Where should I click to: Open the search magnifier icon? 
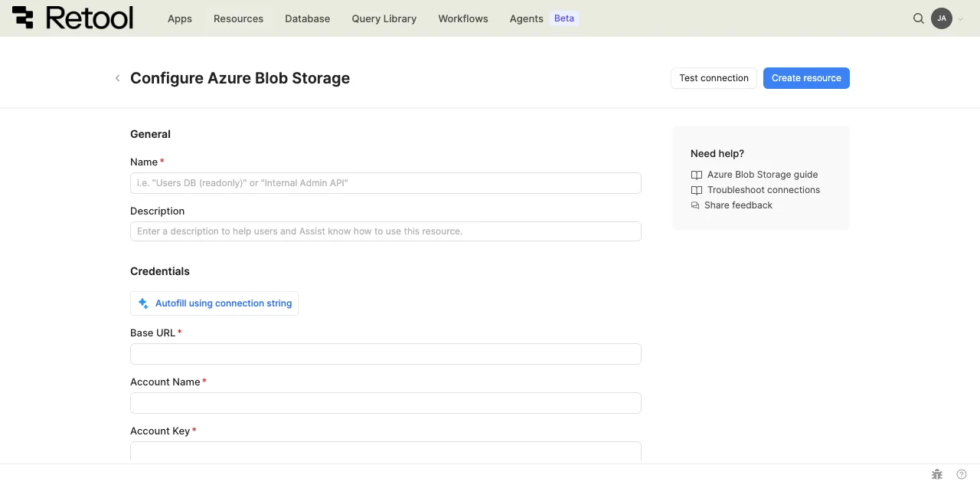click(x=919, y=18)
